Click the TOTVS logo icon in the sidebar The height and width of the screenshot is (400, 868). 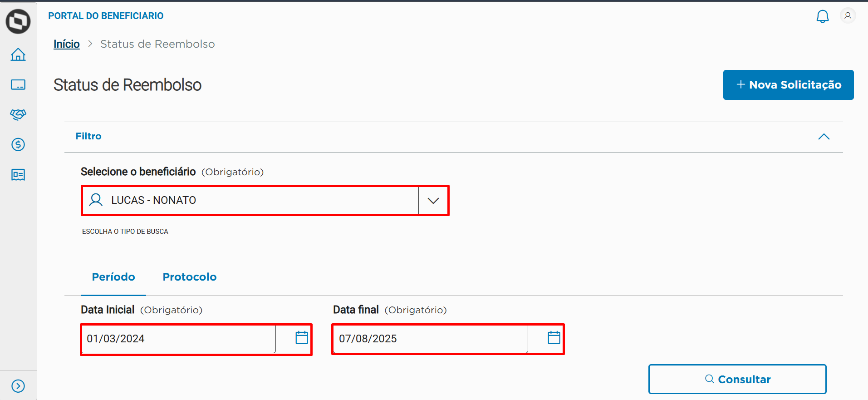(18, 21)
